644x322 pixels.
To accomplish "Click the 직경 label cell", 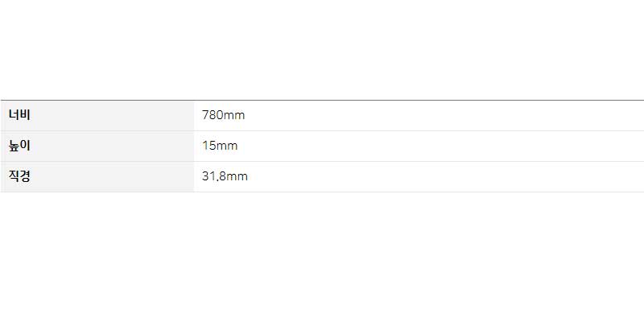I will 97,176.
